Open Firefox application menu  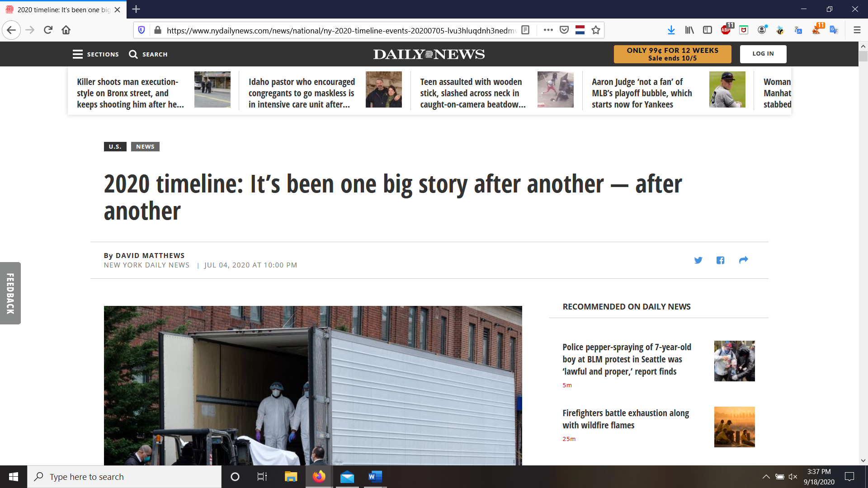(857, 30)
